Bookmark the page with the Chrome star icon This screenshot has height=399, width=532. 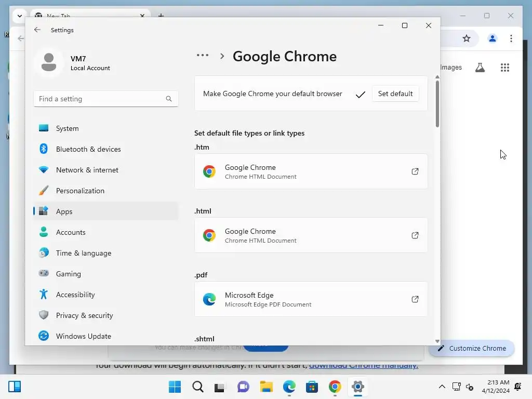(x=467, y=38)
